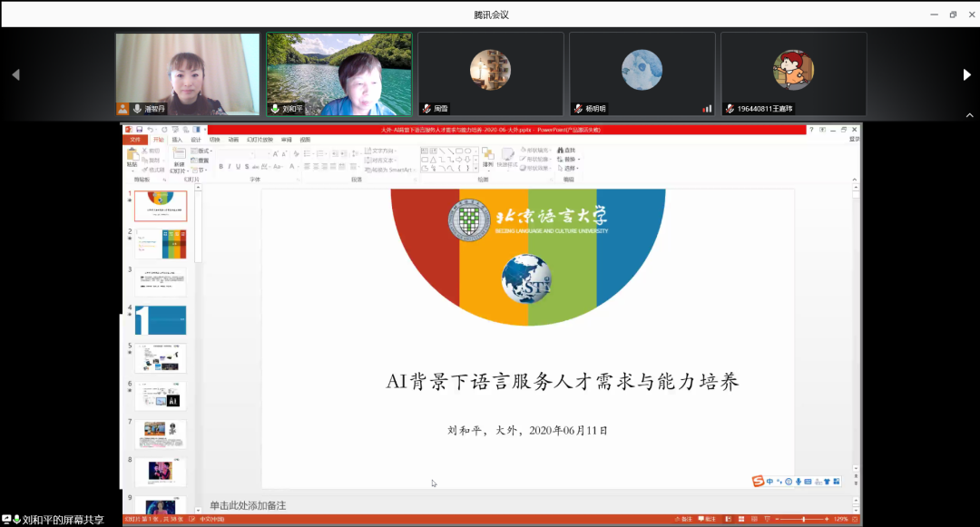The height and width of the screenshot is (527, 980).
Task: Click the right arrow to show more participants
Action: pyautogui.click(x=966, y=75)
